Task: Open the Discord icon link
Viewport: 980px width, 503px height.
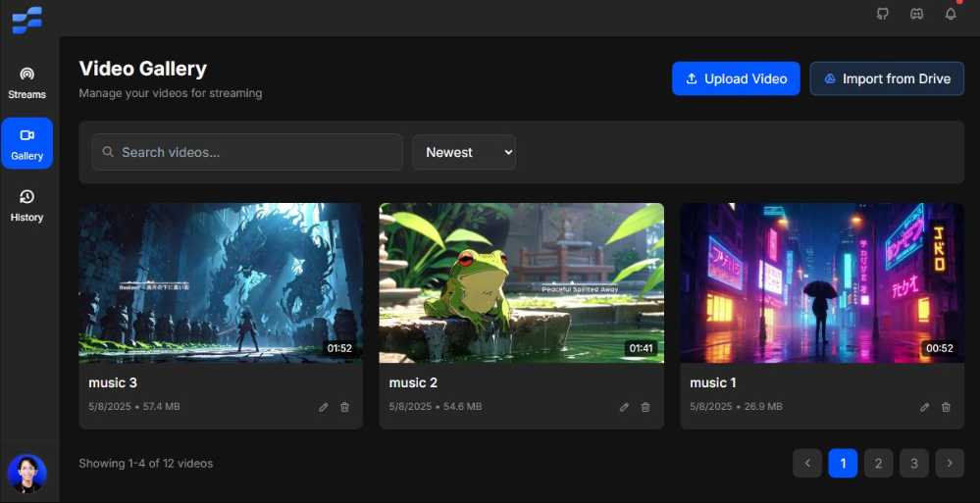Action: click(x=916, y=14)
